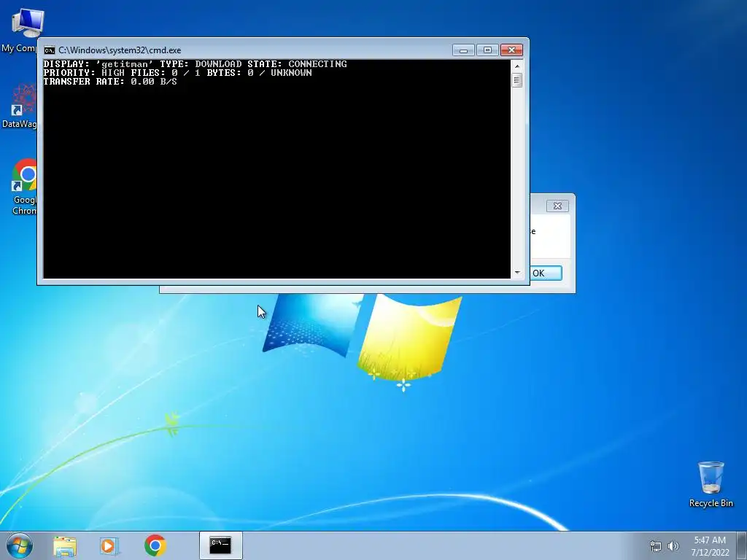The image size is (747, 560).
Task: Click the 'FILES: 0 / 1' console text
Action: pos(166,73)
